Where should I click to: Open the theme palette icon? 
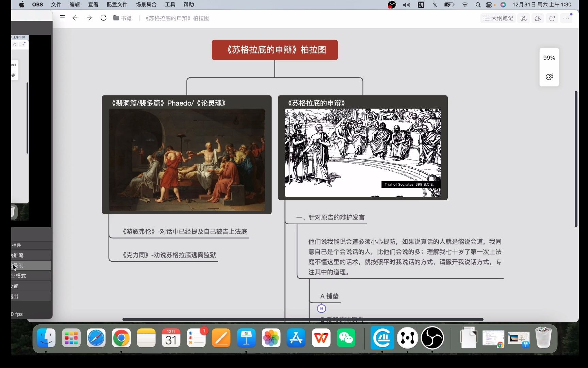pos(549,77)
